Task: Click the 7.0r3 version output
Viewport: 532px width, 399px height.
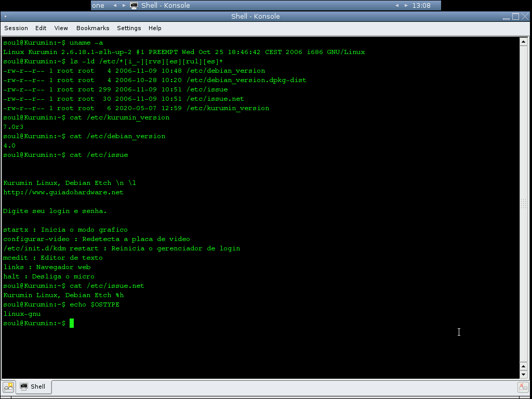Action: (x=13, y=127)
